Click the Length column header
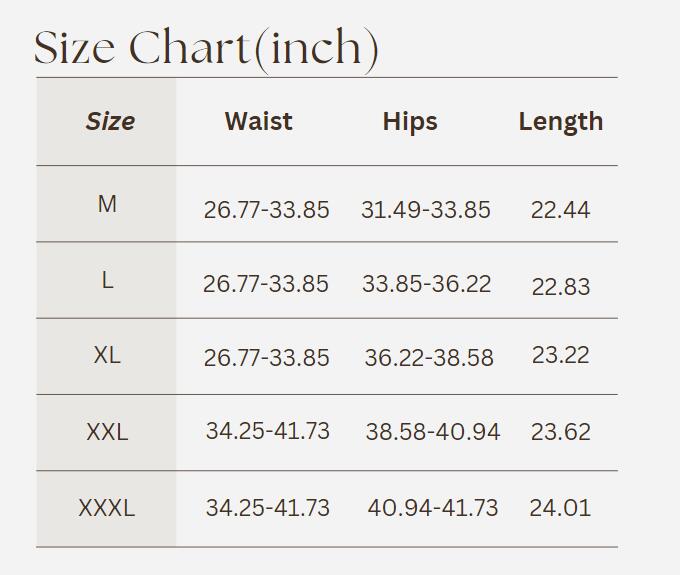Image resolution: width=680 pixels, height=575 pixels. point(560,121)
